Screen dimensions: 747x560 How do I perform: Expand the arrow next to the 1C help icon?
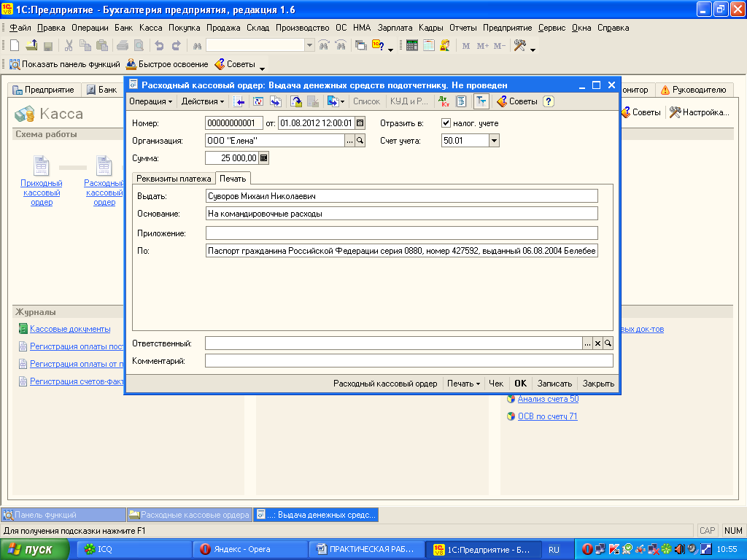click(x=391, y=50)
